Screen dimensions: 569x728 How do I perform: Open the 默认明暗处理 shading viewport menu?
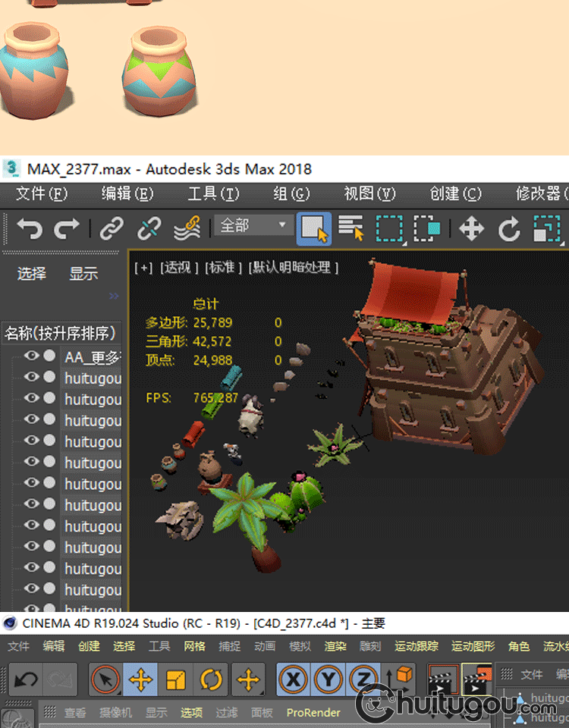click(x=294, y=268)
